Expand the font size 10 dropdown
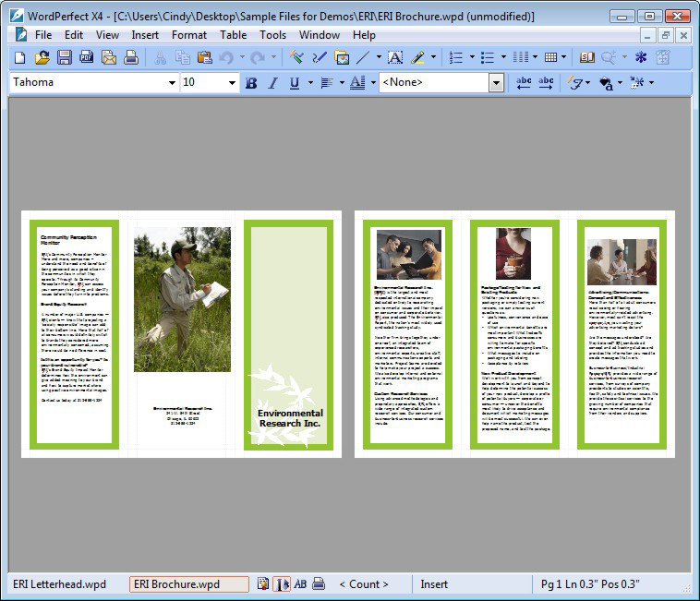 (233, 83)
